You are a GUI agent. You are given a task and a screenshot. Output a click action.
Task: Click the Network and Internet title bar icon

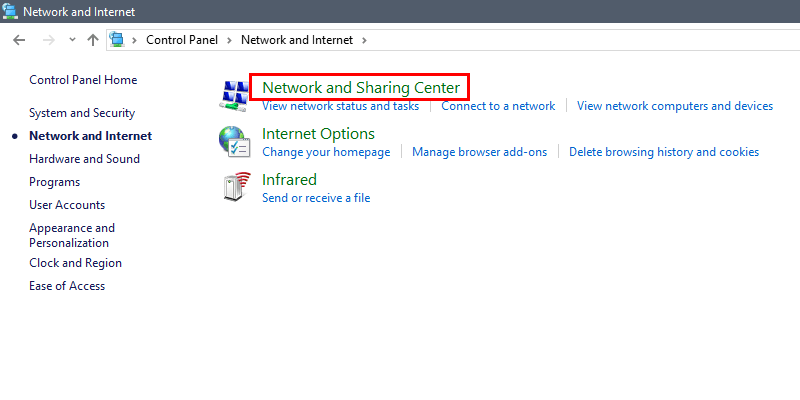(10, 11)
